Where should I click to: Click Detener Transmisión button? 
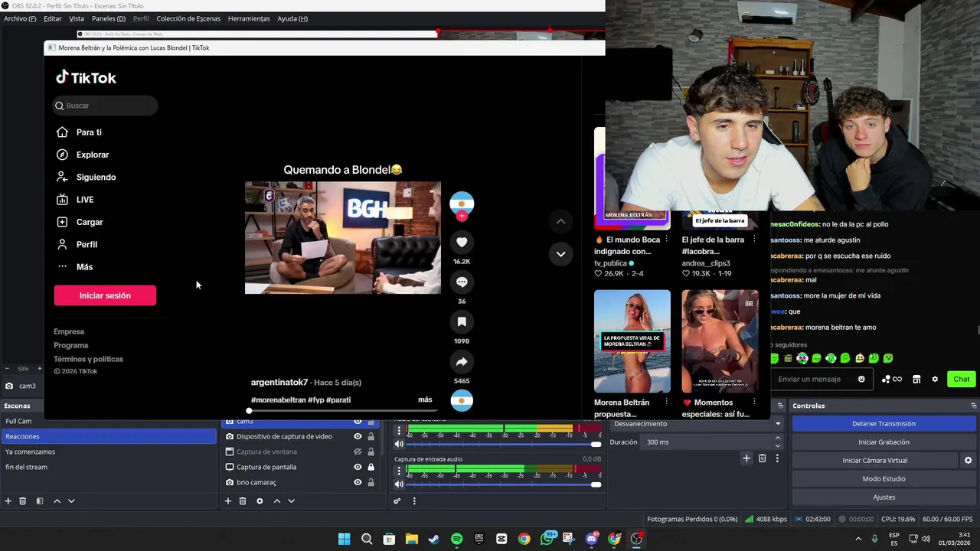(884, 424)
